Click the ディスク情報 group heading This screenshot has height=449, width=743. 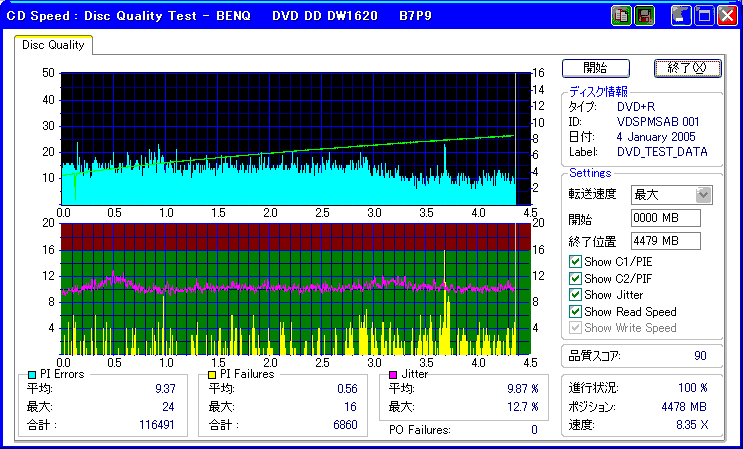pyautogui.click(x=599, y=92)
